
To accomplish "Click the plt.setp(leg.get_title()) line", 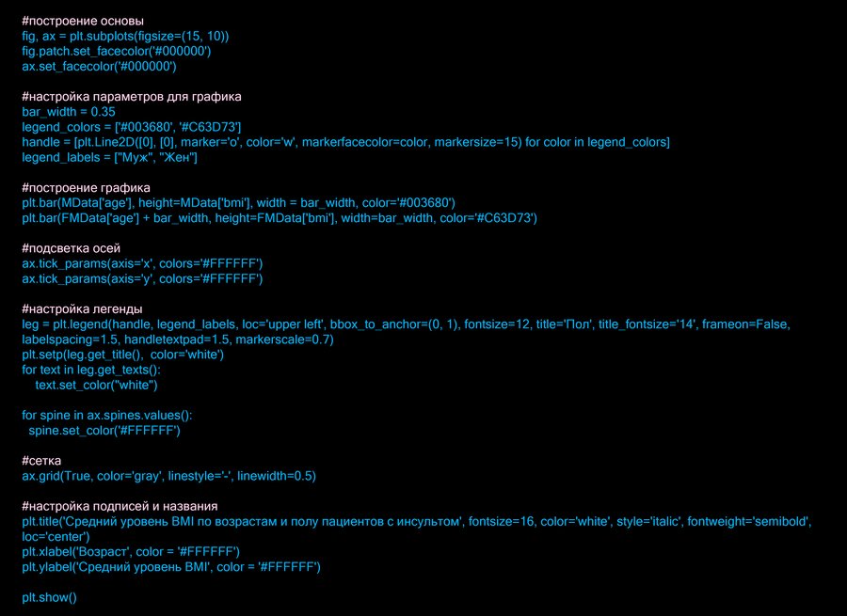I will pos(122,355).
